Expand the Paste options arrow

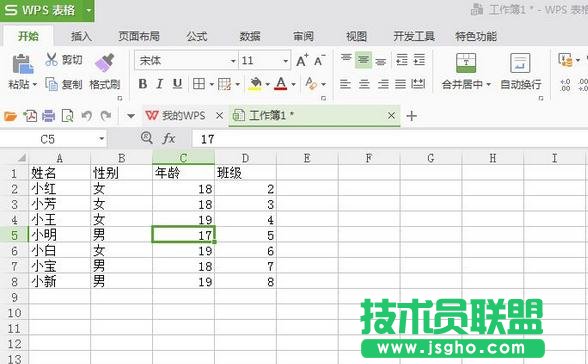pos(35,84)
